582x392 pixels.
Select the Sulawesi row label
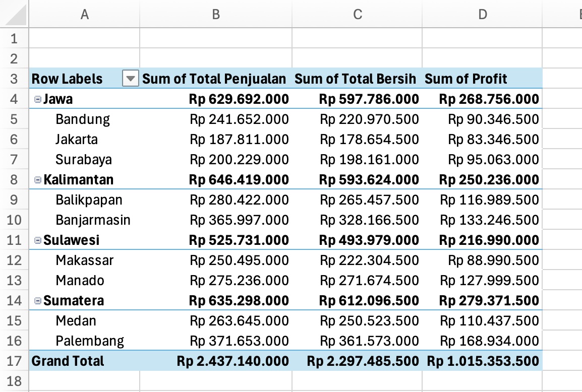(x=71, y=240)
